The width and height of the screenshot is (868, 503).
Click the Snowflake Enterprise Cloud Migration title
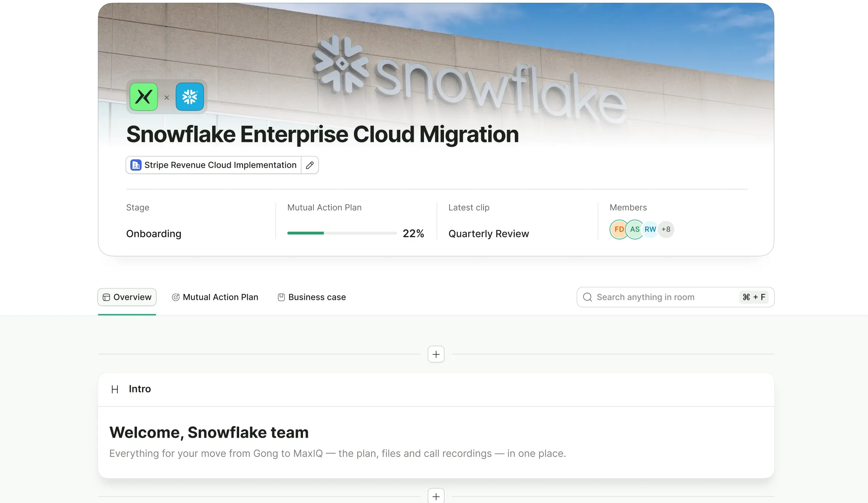tap(323, 134)
